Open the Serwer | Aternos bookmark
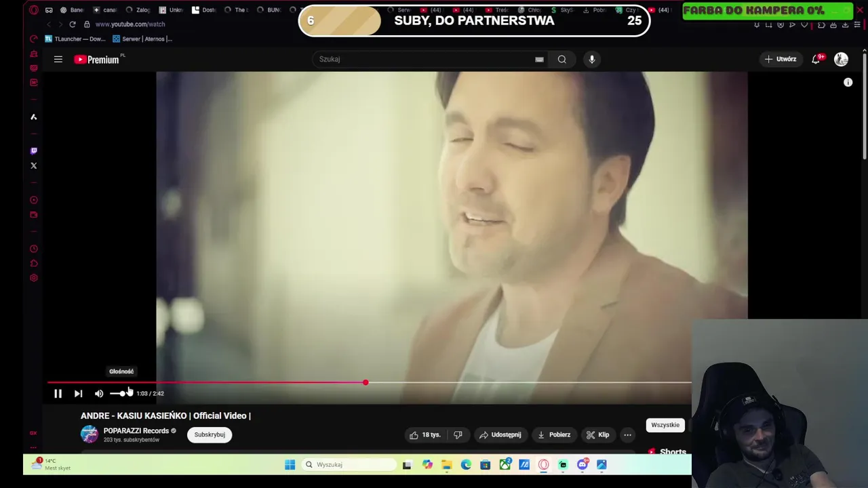 142,39
